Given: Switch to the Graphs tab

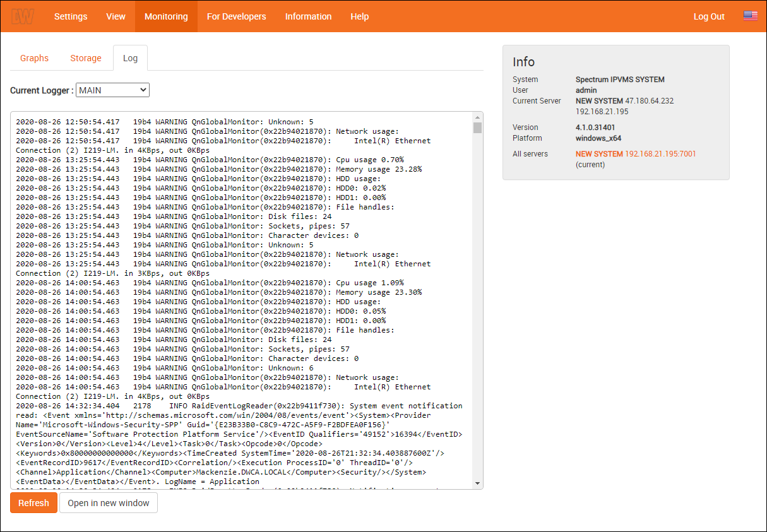Looking at the screenshot, I should coord(34,58).
